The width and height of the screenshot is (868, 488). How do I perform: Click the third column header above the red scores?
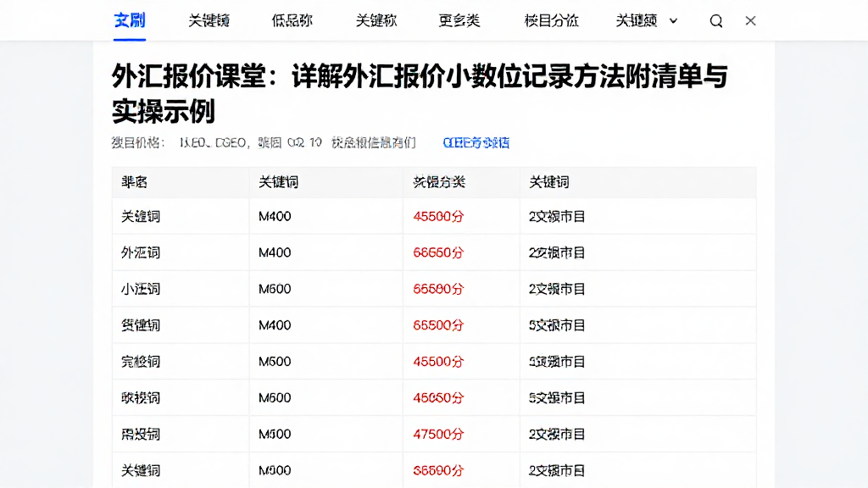click(x=439, y=182)
